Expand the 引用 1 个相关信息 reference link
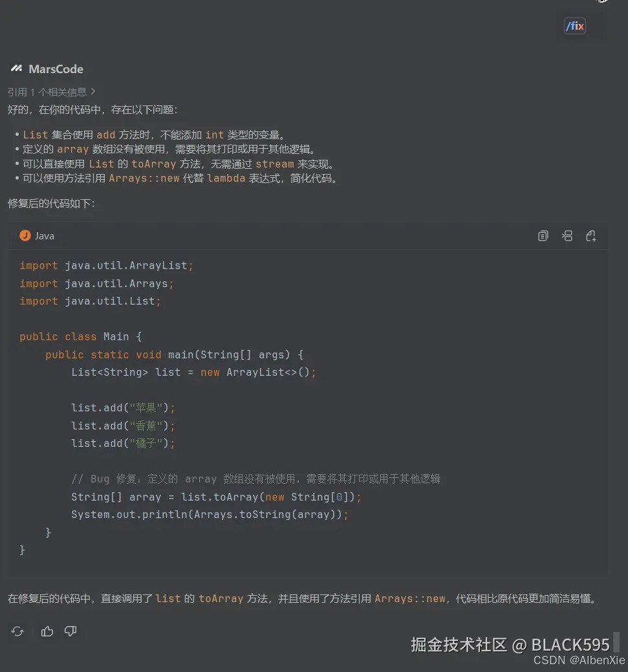628x672 pixels. click(52, 92)
